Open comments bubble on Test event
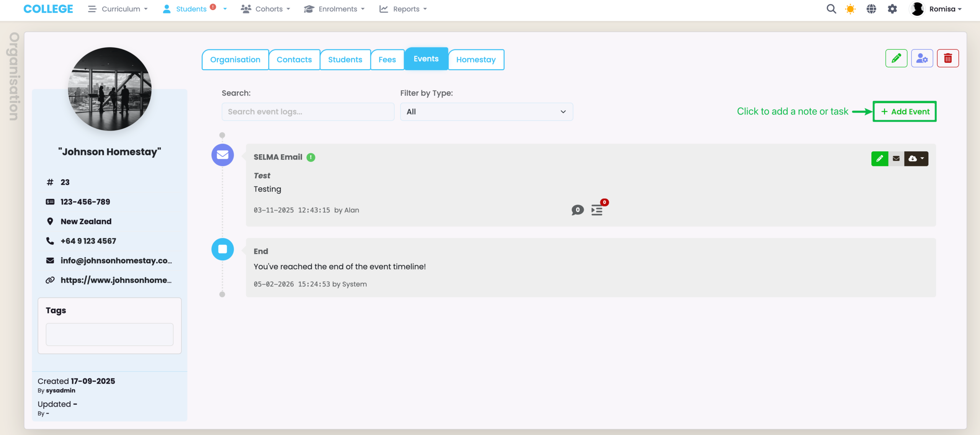980x435 pixels. point(577,210)
